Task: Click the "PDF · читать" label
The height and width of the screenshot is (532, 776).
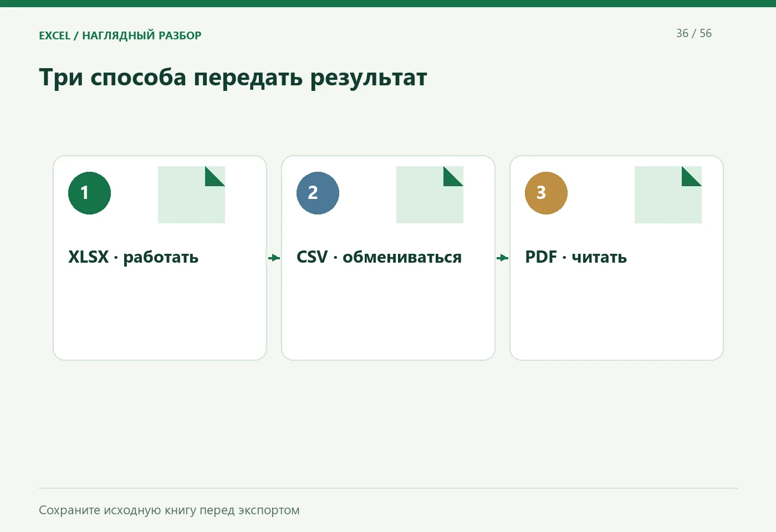Action: click(x=576, y=257)
